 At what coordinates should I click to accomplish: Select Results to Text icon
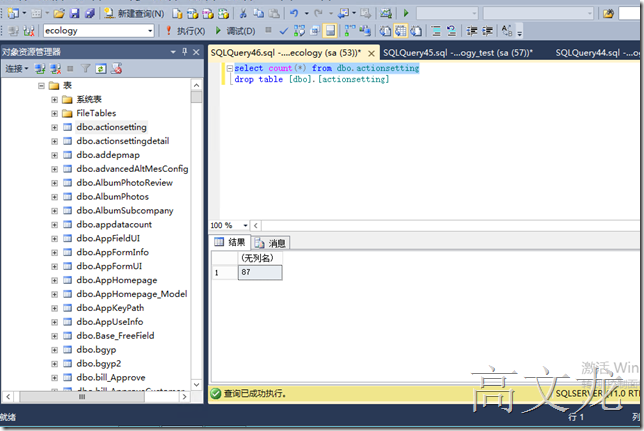[385, 31]
